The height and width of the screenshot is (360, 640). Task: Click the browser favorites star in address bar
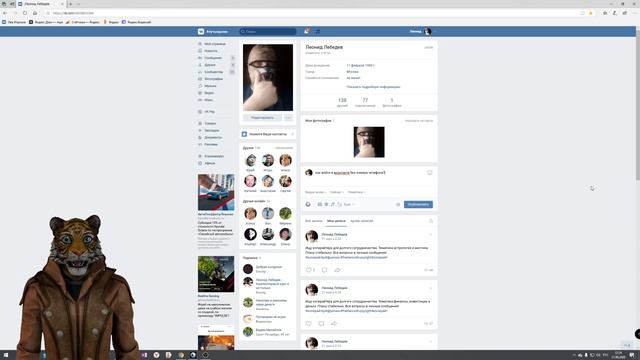pyautogui.click(x=591, y=13)
